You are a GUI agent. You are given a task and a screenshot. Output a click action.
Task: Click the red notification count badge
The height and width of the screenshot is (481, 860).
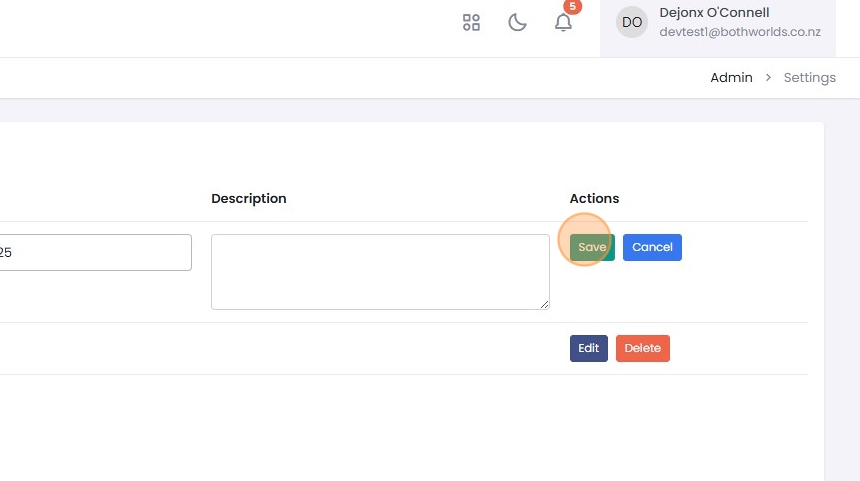tap(572, 7)
